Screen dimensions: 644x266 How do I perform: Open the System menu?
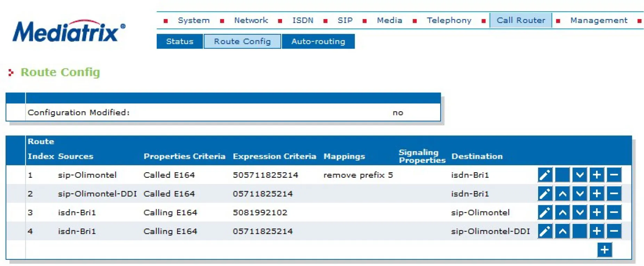pyautogui.click(x=194, y=20)
